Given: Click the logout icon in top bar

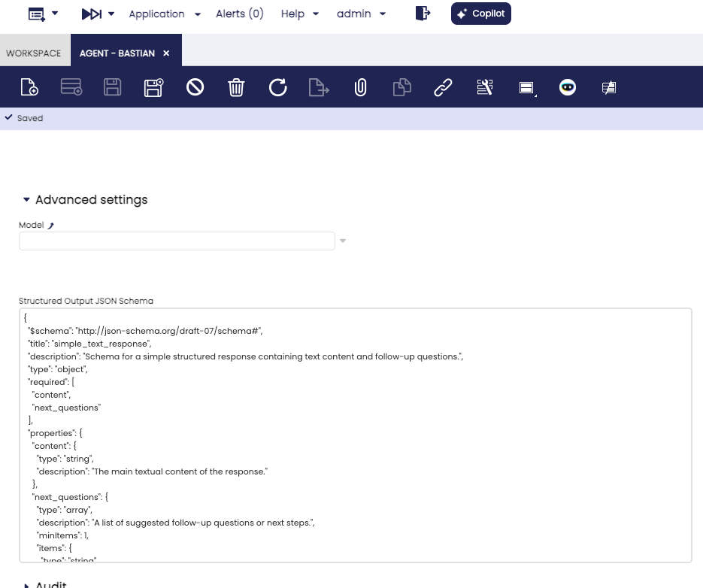Looking at the screenshot, I should coord(423,14).
